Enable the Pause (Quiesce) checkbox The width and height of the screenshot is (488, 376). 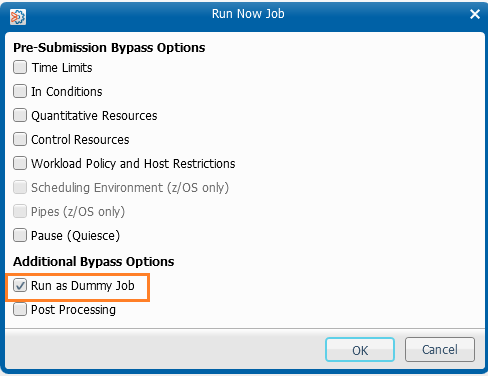click(x=20, y=235)
